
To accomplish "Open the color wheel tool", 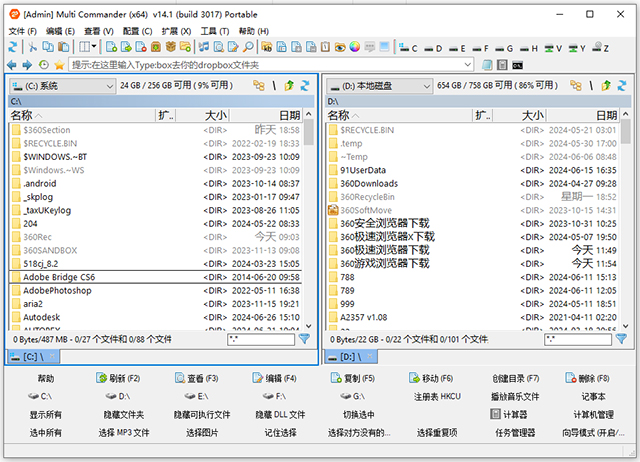I will click(355, 47).
